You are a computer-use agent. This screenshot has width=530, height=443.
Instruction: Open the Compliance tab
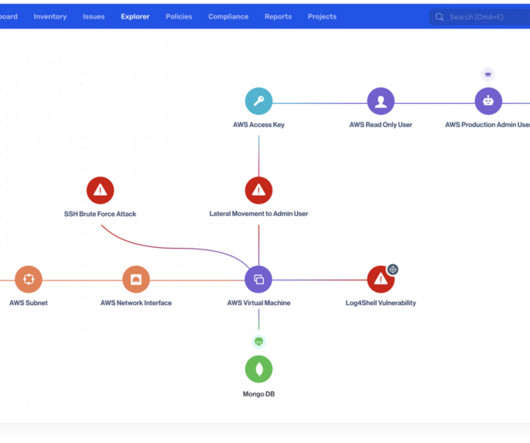click(228, 17)
